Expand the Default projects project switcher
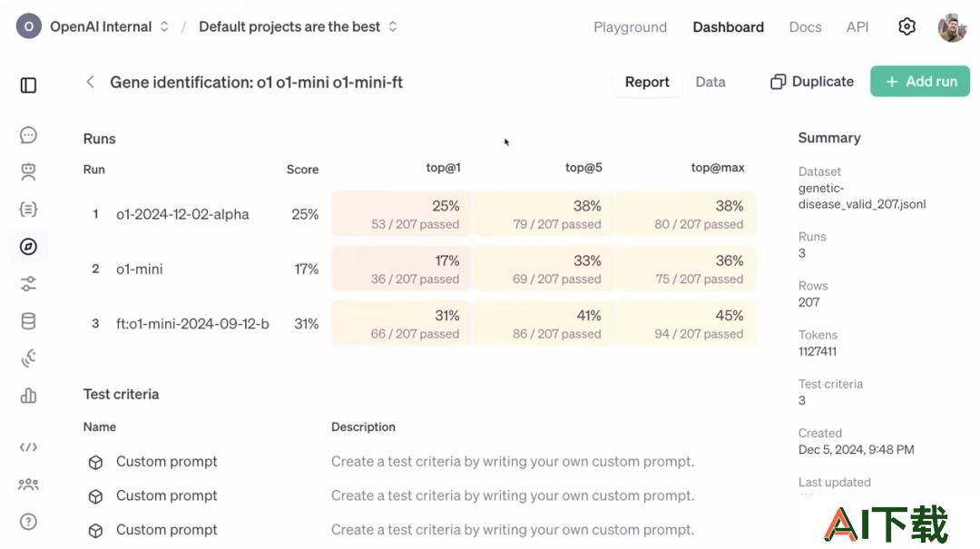The width and height of the screenshot is (980, 549). (298, 26)
